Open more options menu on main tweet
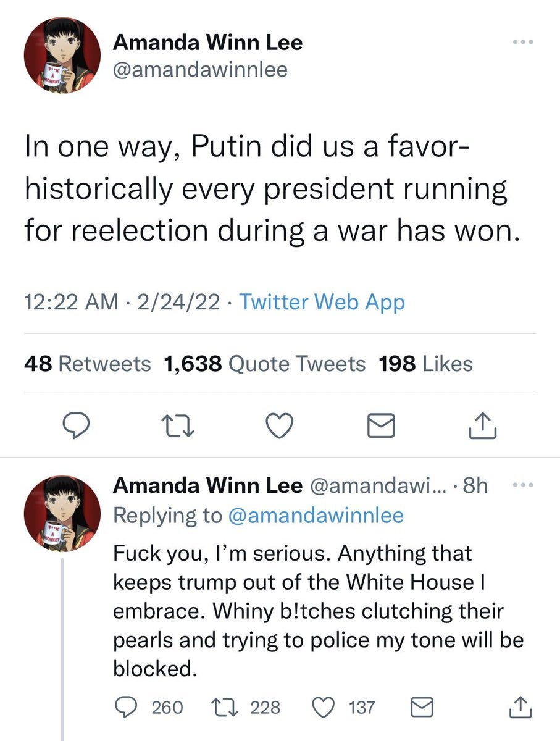The width and height of the screenshot is (560, 741). click(522, 43)
